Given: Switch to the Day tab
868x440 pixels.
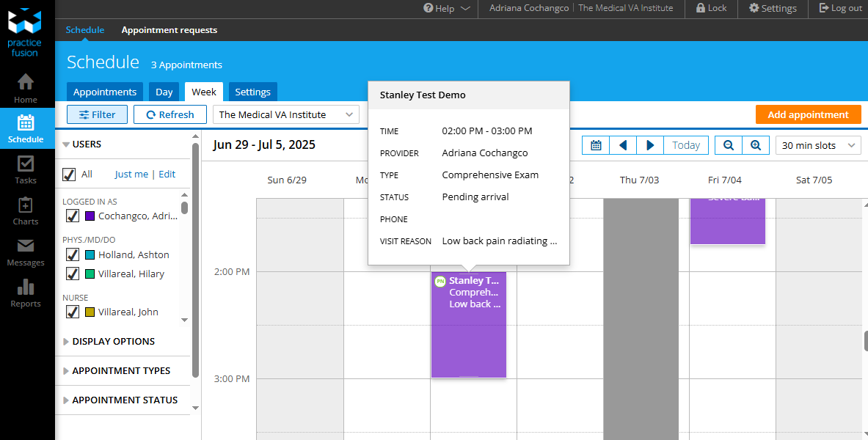Looking at the screenshot, I should [x=164, y=92].
